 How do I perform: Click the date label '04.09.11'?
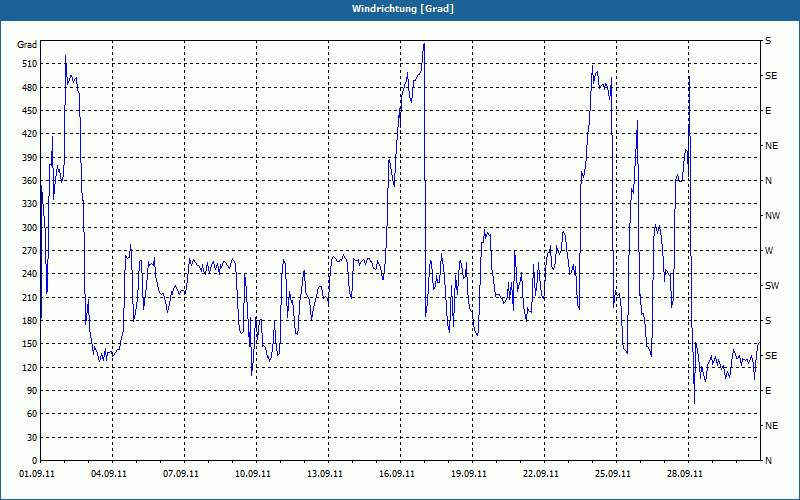109,474
